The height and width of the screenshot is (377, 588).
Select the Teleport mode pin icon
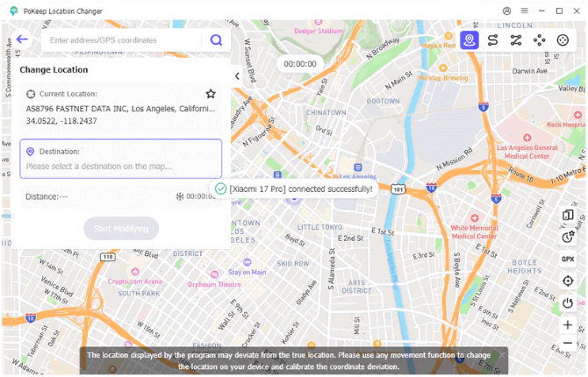click(x=470, y=40)
